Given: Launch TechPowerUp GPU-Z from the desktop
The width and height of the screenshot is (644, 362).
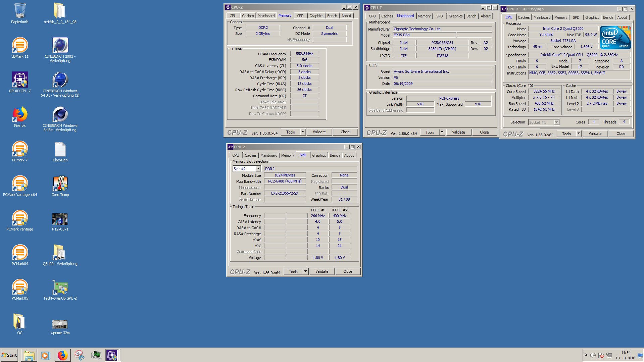Looking at the screenshot, I should click(60, 290).
